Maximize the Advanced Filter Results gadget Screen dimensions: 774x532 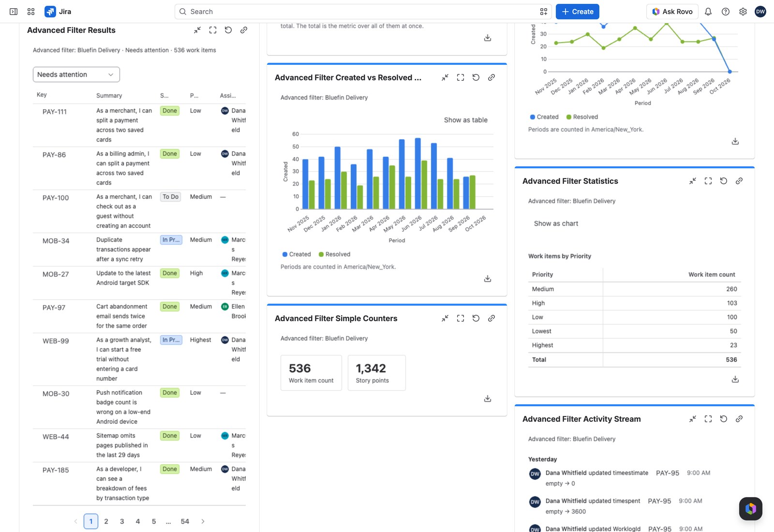[x=213, y=30]
